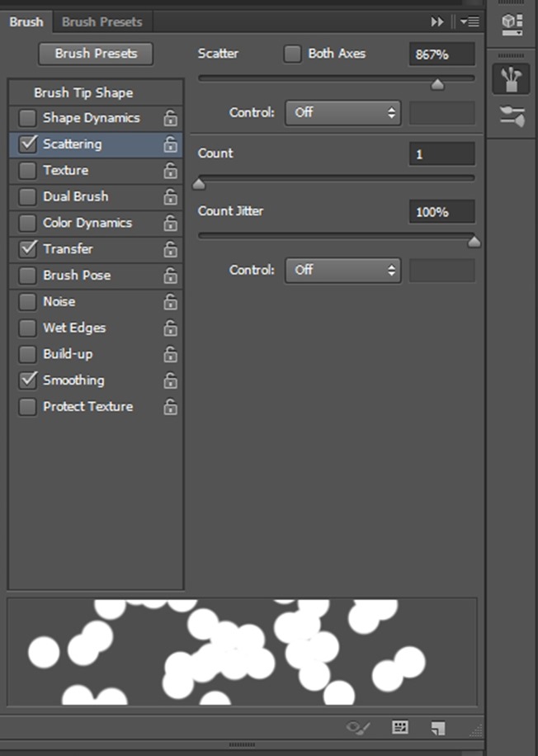538x756 pixels.
Task: Open Preset Manager icon at panel bottom
Action: click(x=399, y=727)
